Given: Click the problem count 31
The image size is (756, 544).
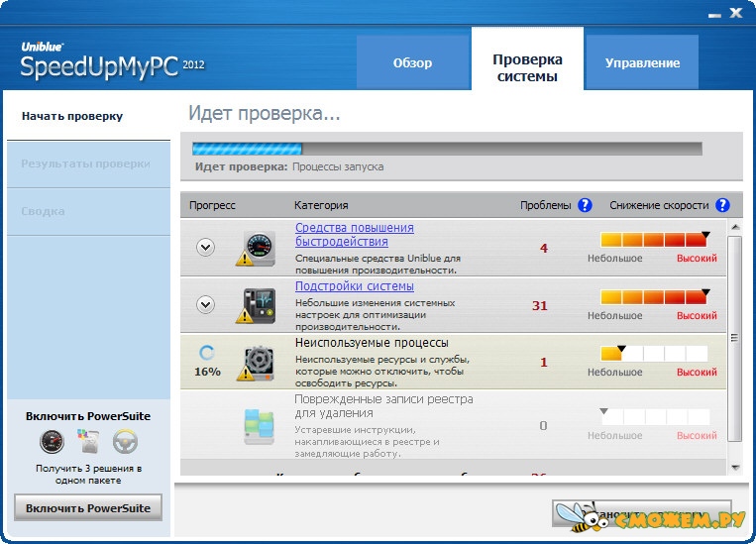Looking at the screenshot, I should (x=540, y=306).
